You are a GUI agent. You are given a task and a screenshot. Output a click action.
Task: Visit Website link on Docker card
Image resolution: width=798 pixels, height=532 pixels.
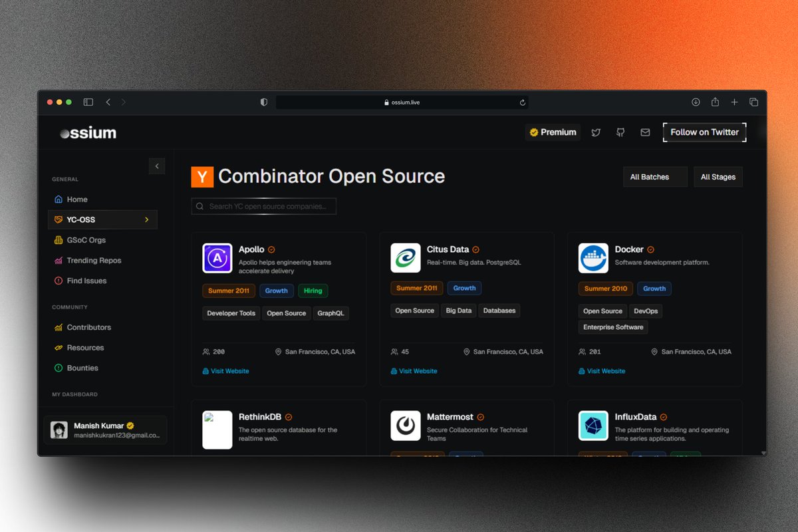[602, 371]
